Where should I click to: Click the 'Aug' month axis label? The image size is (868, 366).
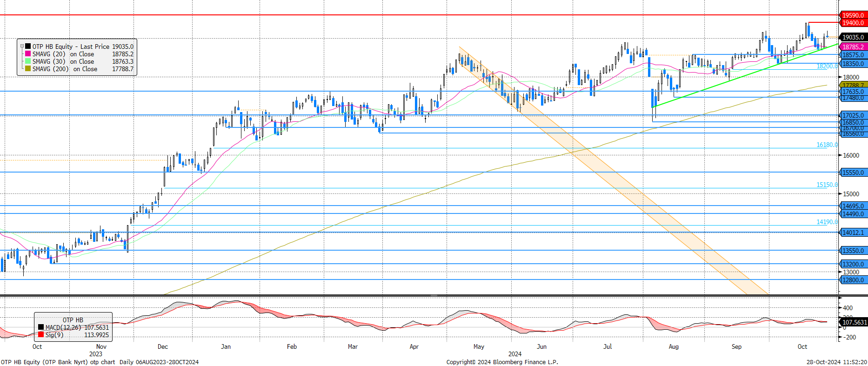(674, 346)
